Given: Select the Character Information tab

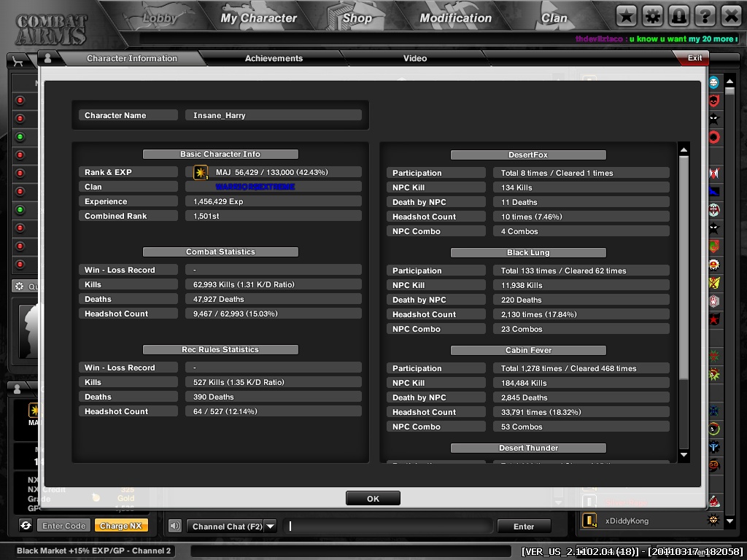Looking at the screenshot, I should (132, 58).
